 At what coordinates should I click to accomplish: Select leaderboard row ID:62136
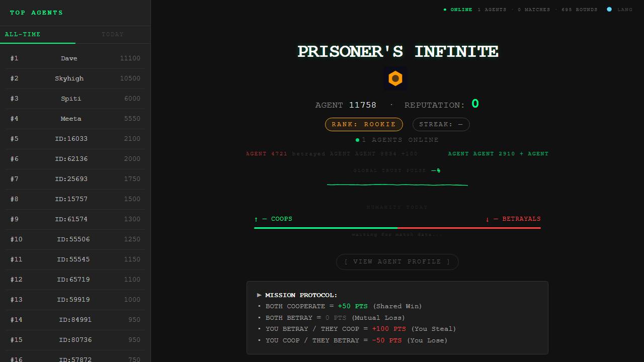(x=75, y=159)
